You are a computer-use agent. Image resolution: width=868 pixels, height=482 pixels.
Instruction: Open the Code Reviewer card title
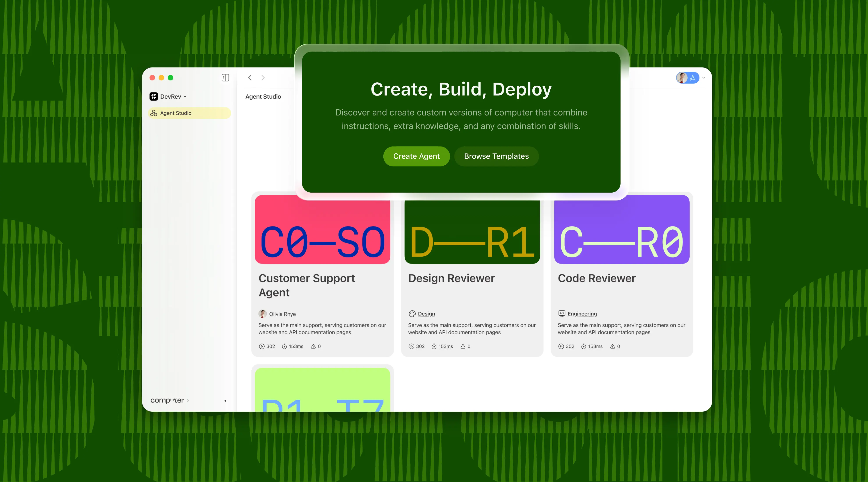point(596,278)
